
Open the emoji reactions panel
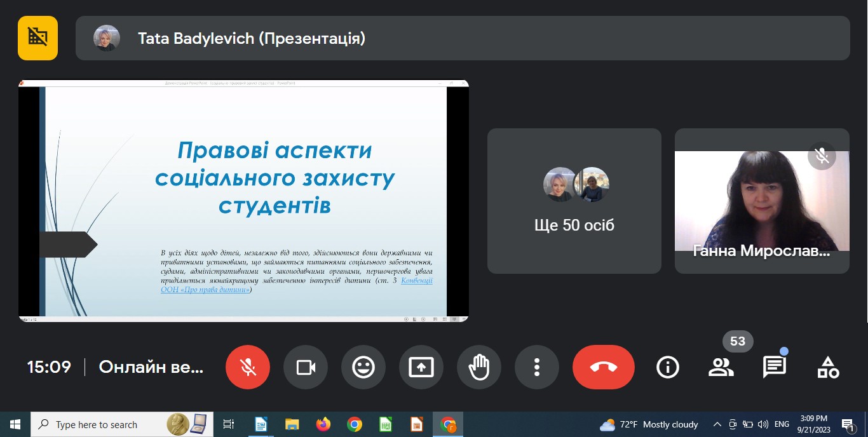click(363, 367)
